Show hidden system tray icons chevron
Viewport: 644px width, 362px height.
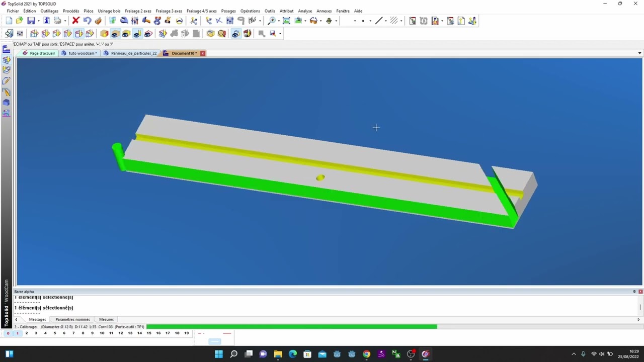pyautogui.click(x=574, y=354)
